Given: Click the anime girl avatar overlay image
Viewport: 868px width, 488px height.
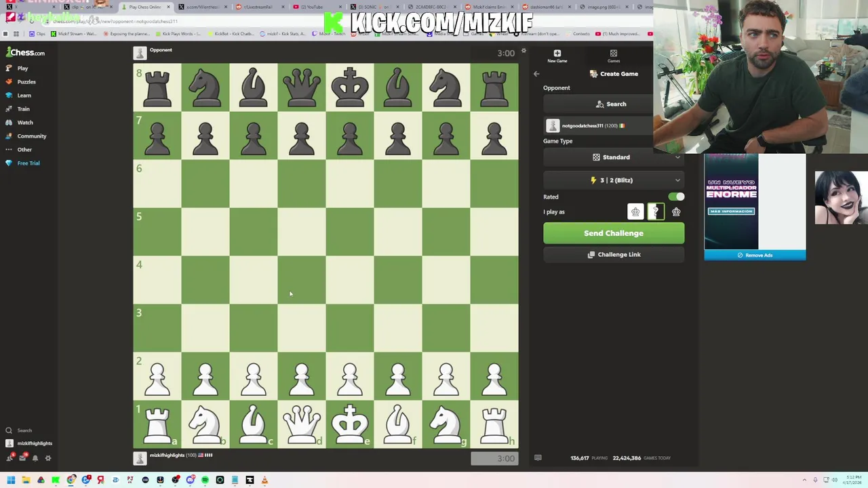Looking at the screenshot, I should (841, 197).
